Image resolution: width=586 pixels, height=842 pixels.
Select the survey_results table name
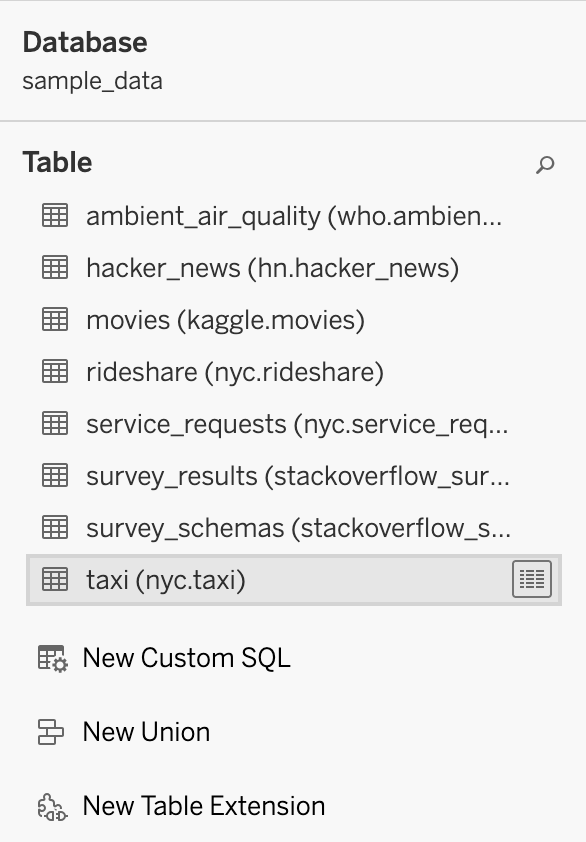[x=298, y=476]
